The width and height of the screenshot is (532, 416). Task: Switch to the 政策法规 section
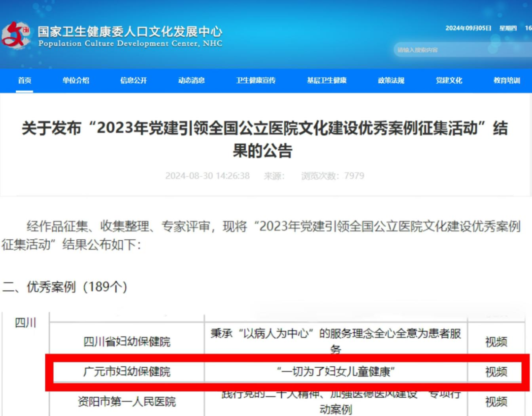391,80
